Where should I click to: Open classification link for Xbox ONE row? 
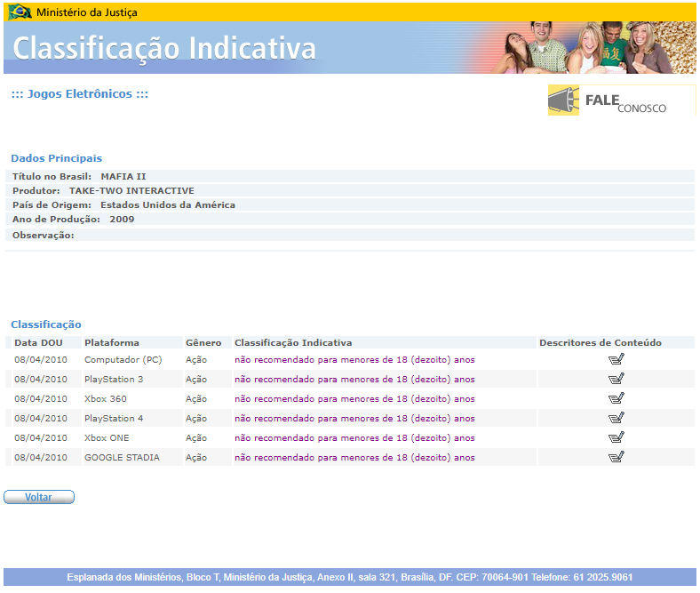354,438
